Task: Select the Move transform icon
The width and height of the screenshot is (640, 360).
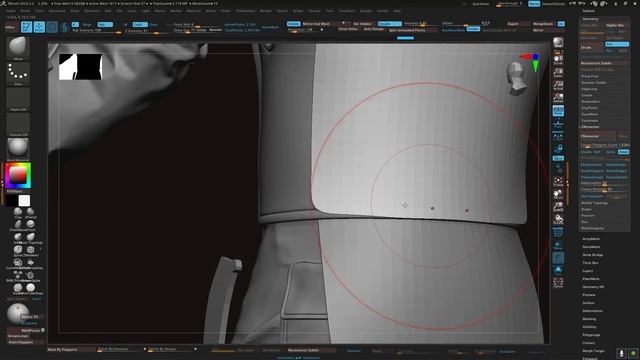Action: 52,27
